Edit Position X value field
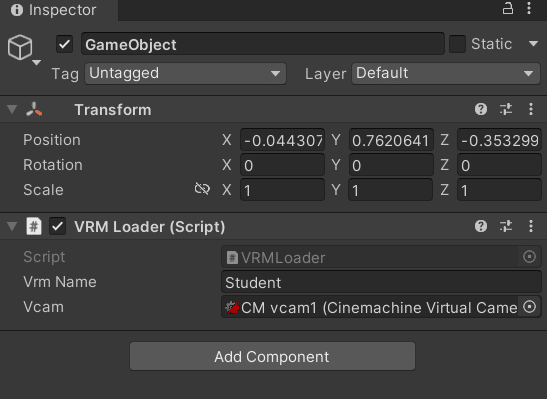The image size is (547, 399). point(282,140)
